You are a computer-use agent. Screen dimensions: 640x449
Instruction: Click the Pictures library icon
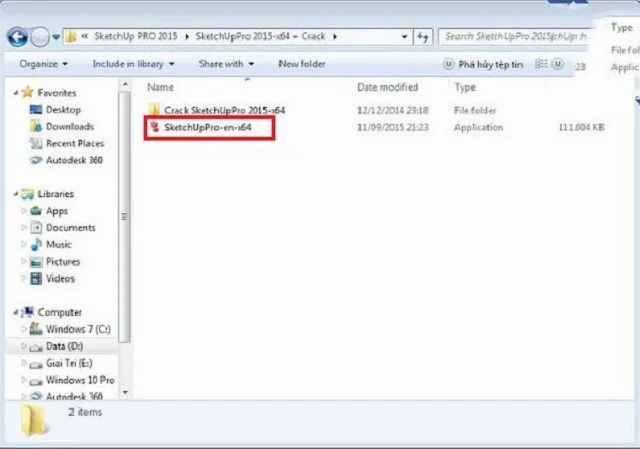[x=36, y=261]
